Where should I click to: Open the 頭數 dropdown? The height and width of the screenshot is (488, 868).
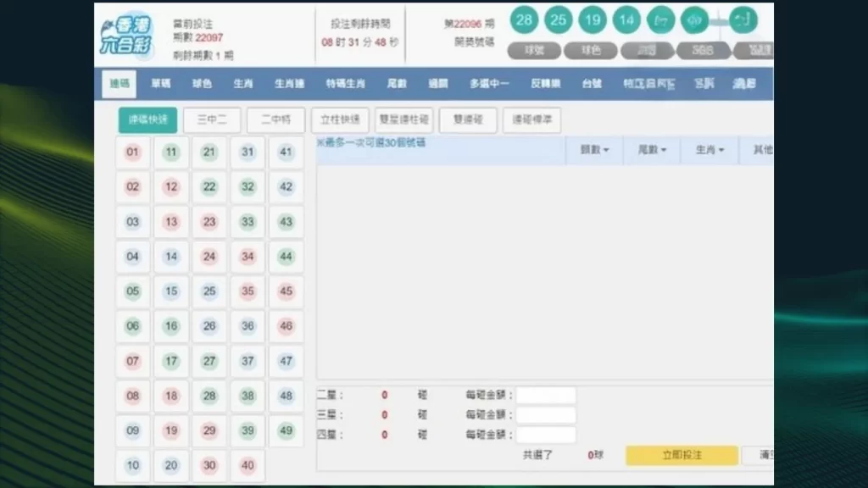click(594, 150)
